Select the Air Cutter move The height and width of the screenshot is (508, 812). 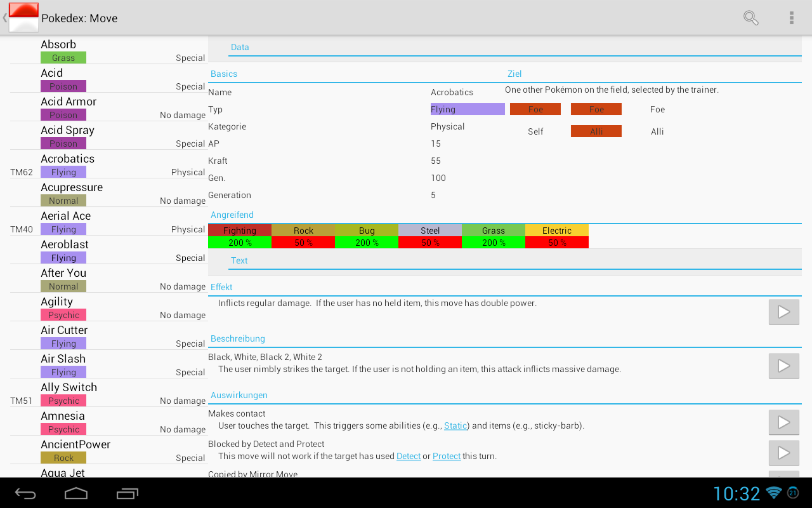(108, 337)
